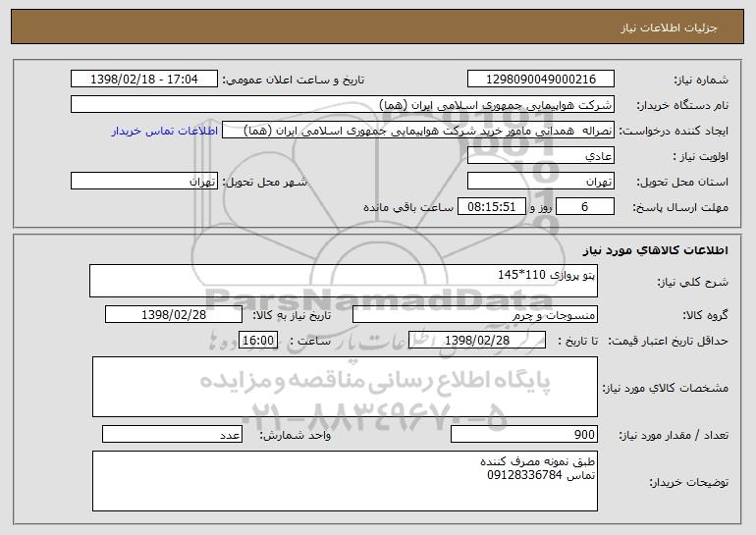The height and width of the screenshot is (535, 756).
Task: Click the label تاریخ نیاز به کالا
Action: click(293, 316)
